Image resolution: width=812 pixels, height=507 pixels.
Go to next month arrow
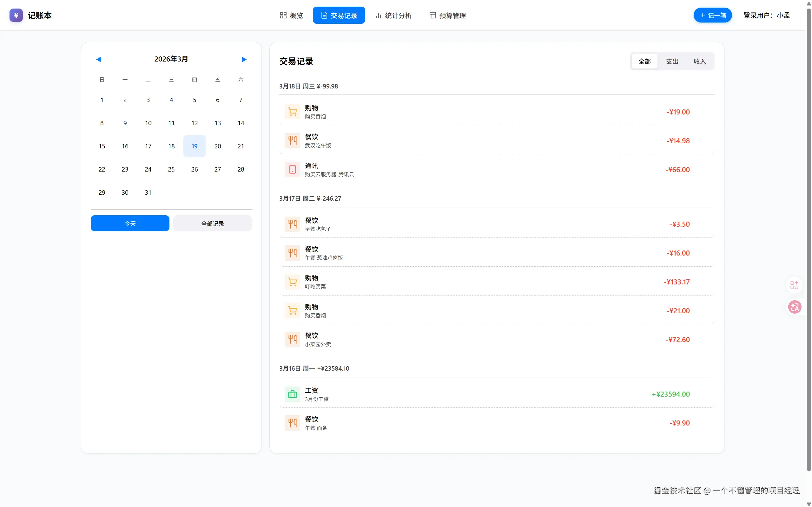244,59
